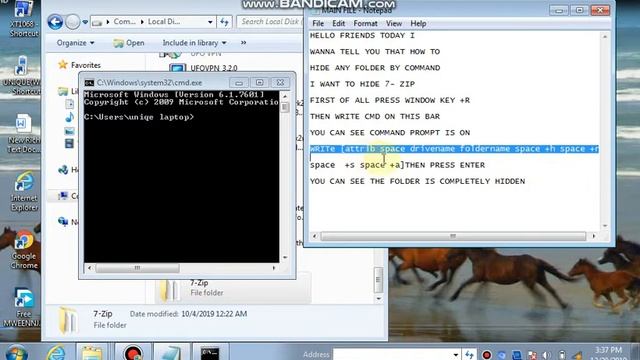This screenshot has height=360, width=640.
Task: Show more Explorer toolbar commands chevron
Action: (x=244, y=42)
